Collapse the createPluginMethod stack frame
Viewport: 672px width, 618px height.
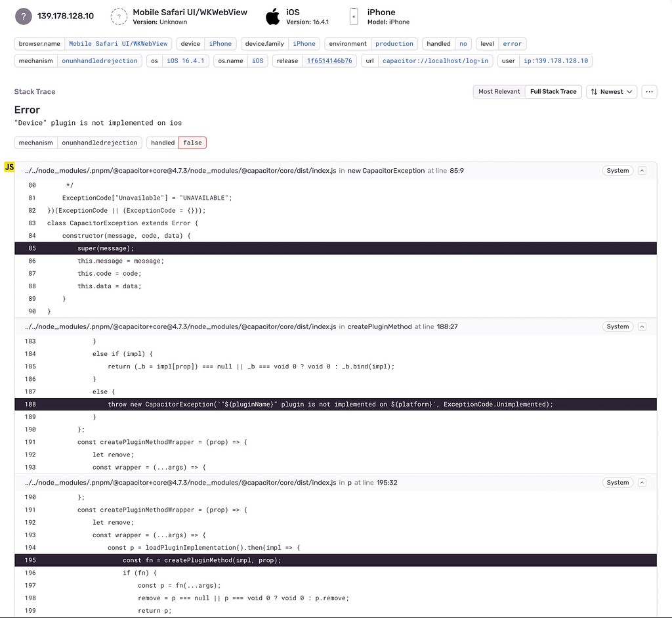(x=640, y=326)
